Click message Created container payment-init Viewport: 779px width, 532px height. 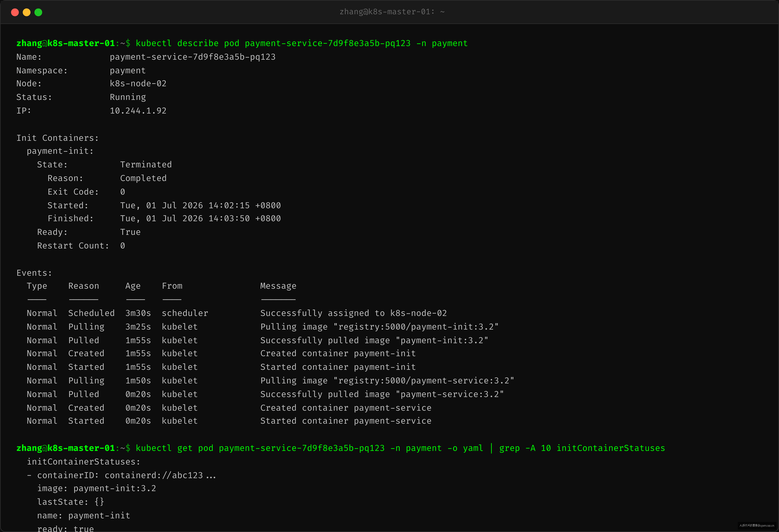(338, 353)
